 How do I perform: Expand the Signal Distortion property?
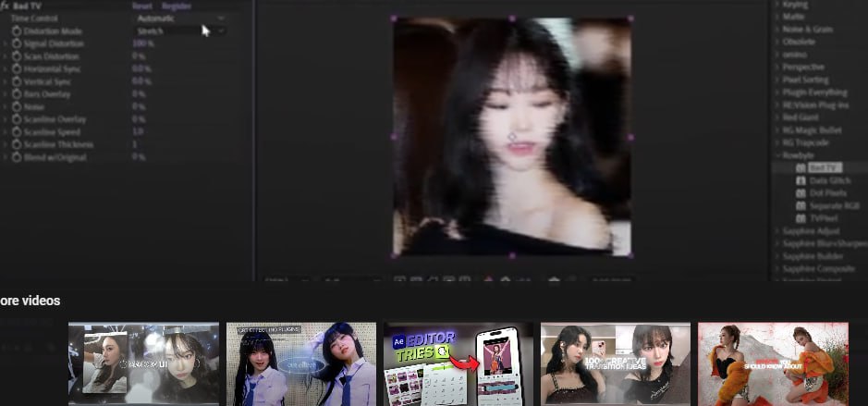(5, 43)
